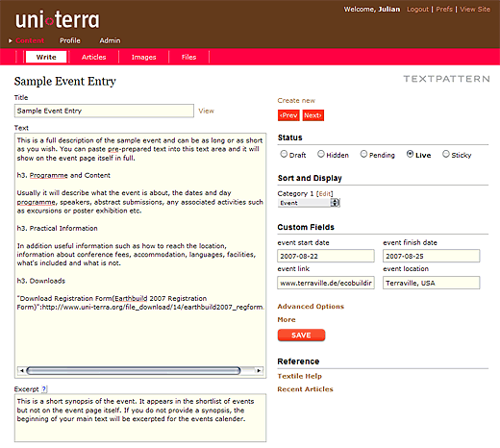This screenshot has width=500, height=448.
Task: Click the 'Reference' heading
Action: click(298, 361)
